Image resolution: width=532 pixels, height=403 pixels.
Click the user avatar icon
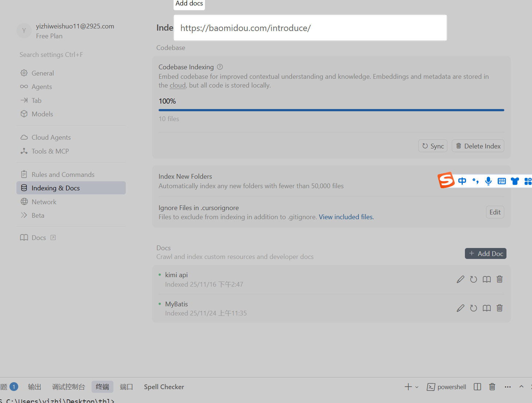pyautogui.click(x=24, y=31)
